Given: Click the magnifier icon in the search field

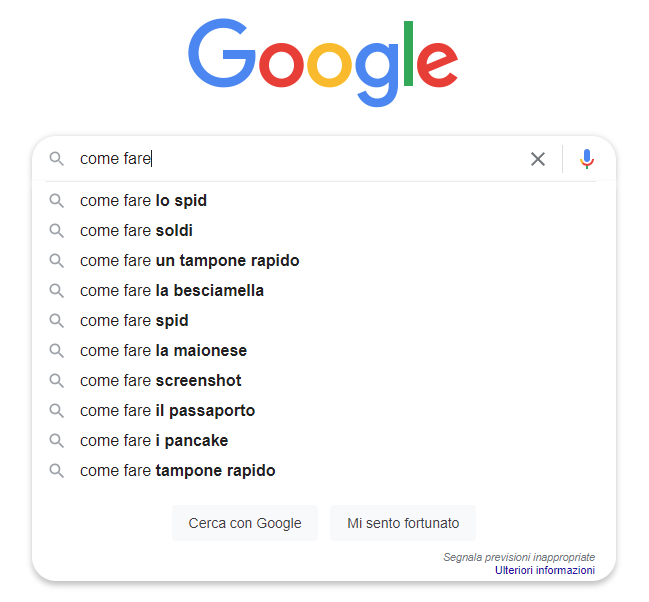Looking at the screenshot, I should [57, 159].
